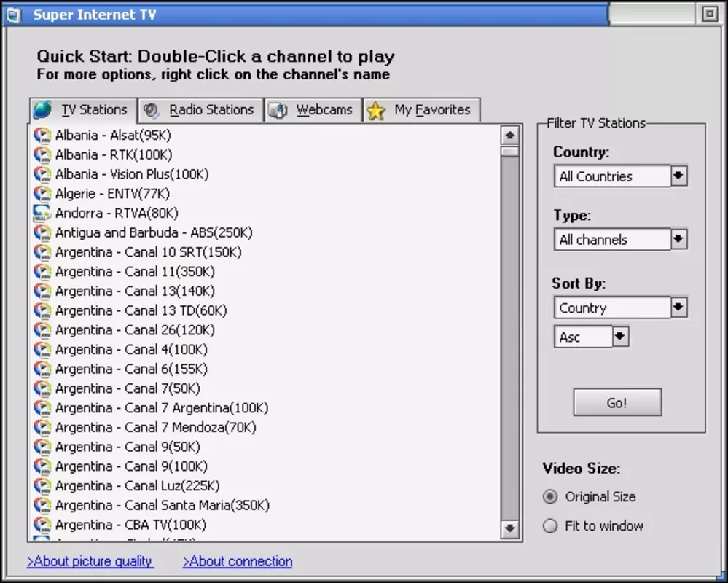The width and height of the screenshot is (728, 583).
Task: Select Albania - Vision Plus(100K) channel name
Action: pos(132,174)
